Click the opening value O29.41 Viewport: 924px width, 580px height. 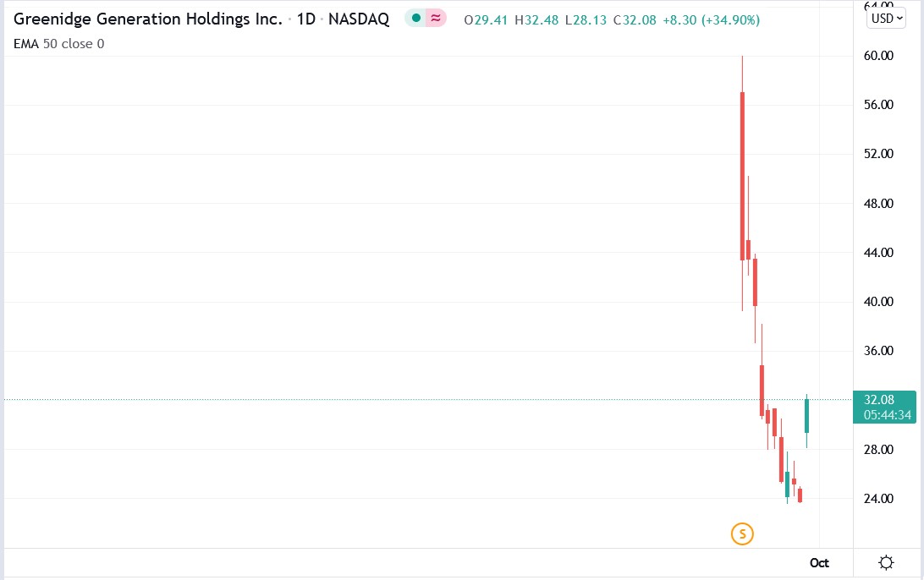pyautogui.click(x=486, y=20)
